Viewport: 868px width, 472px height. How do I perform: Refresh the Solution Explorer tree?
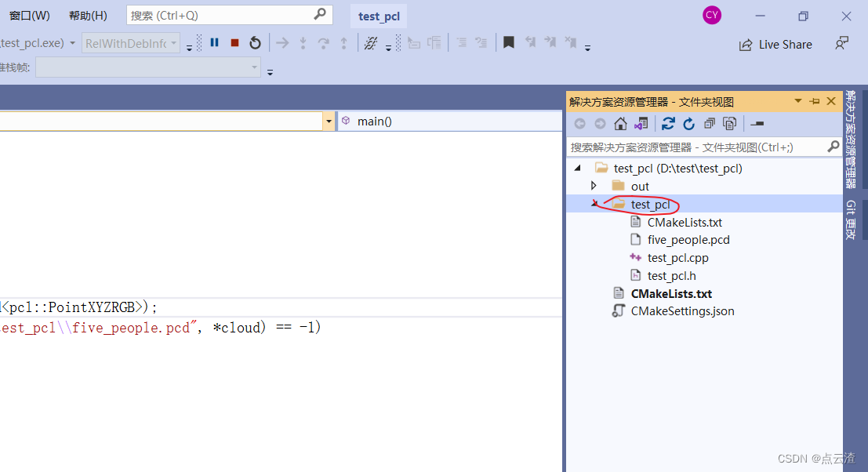pyautogui.click(x=688, y=124)
